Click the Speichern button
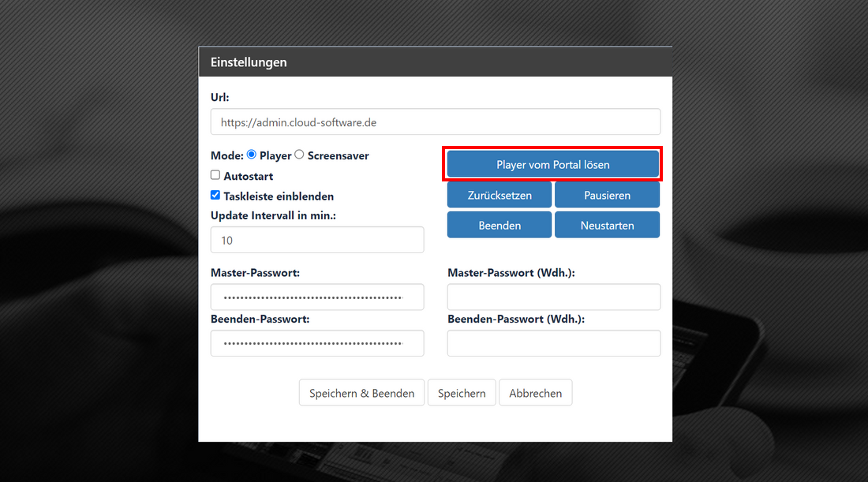 click(462, 393)
